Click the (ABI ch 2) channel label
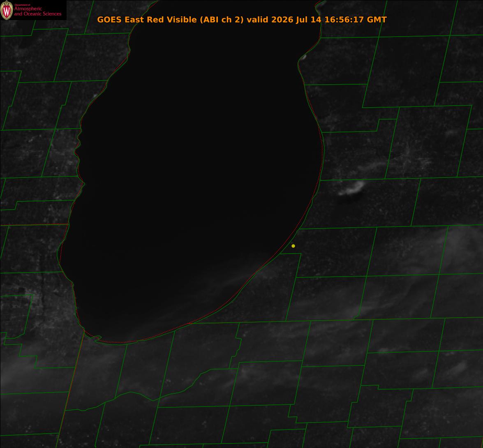This screenshot has height=448, width=483. [x=222, y=19]
